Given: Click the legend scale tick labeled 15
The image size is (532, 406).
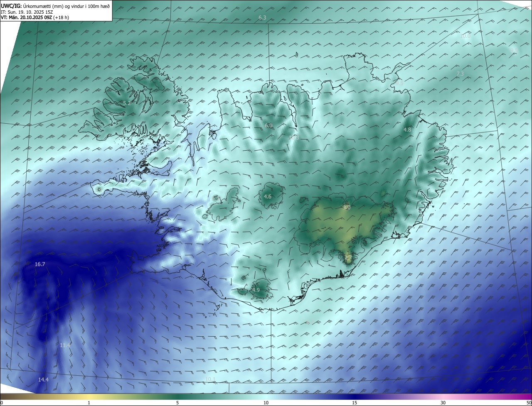Looking at the screenshot, I should pos(355,403).
